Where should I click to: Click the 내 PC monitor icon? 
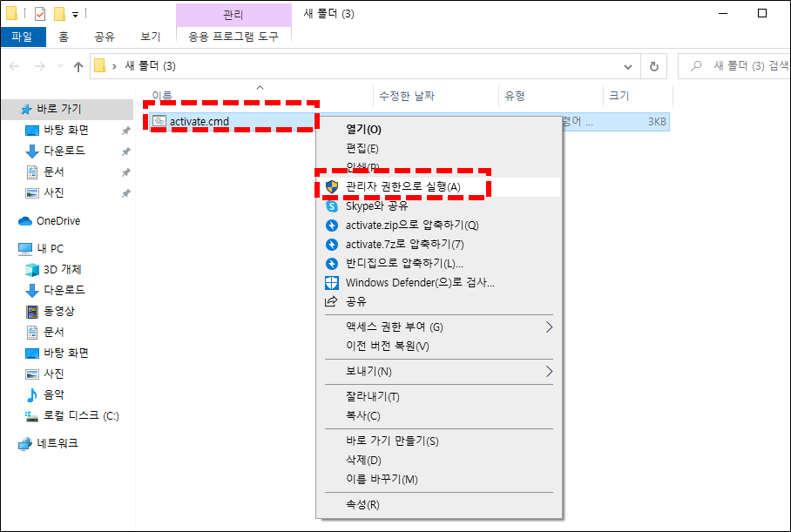point(25,249)
